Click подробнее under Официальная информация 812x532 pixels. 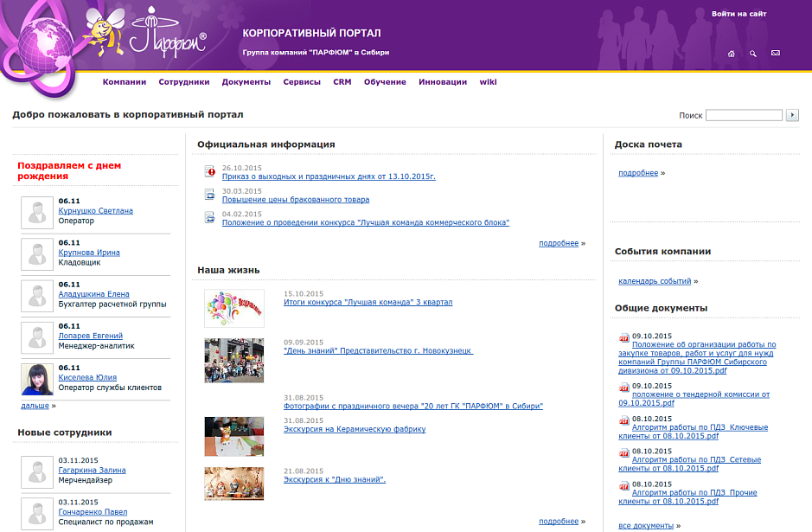pos(559,243)
